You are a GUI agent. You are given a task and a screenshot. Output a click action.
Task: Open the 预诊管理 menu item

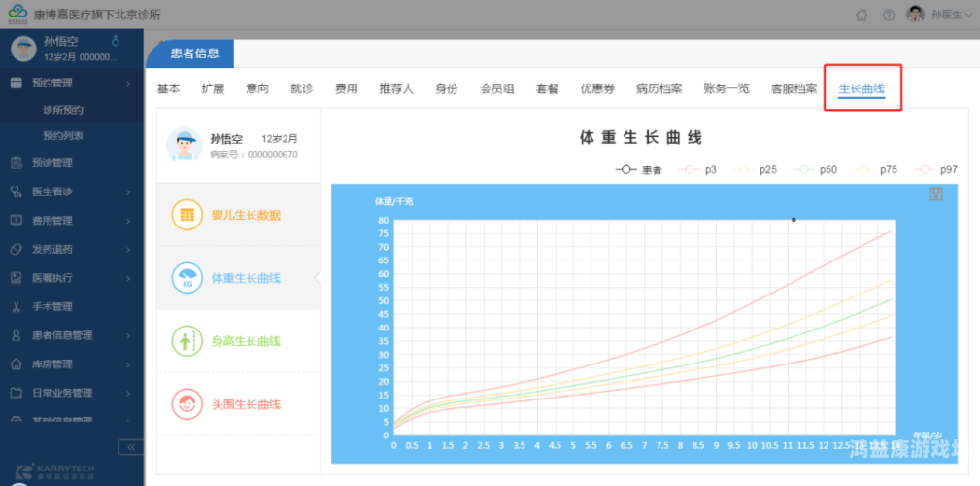[x=52, y=163]
